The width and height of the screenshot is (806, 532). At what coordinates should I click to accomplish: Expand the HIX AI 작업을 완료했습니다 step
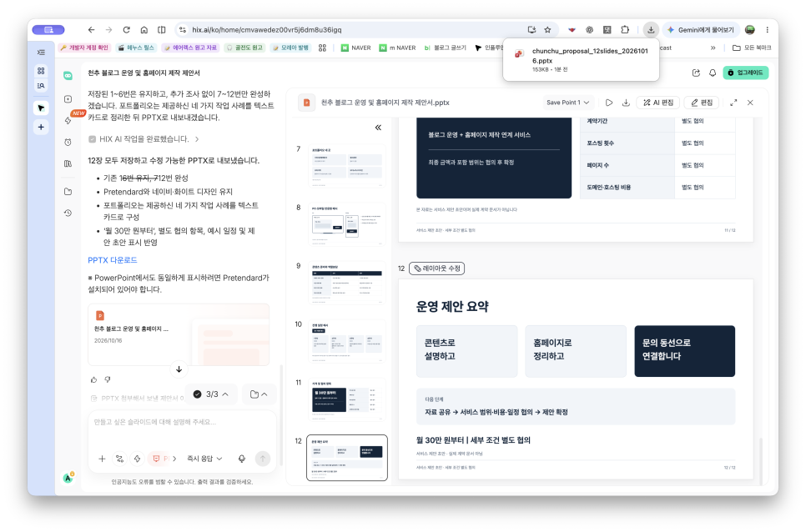point(144,139)
